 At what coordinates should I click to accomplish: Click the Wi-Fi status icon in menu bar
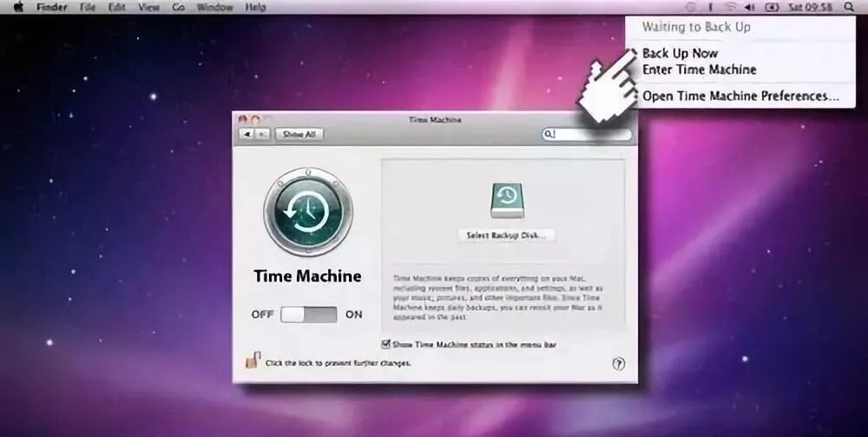point(730,7)
